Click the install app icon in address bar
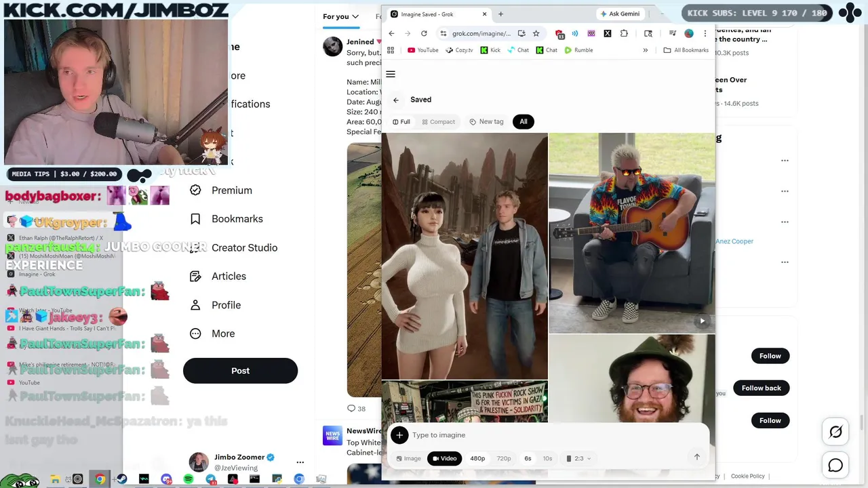The width and height of the screenshot is (868, 488). (x=521, y=33)
